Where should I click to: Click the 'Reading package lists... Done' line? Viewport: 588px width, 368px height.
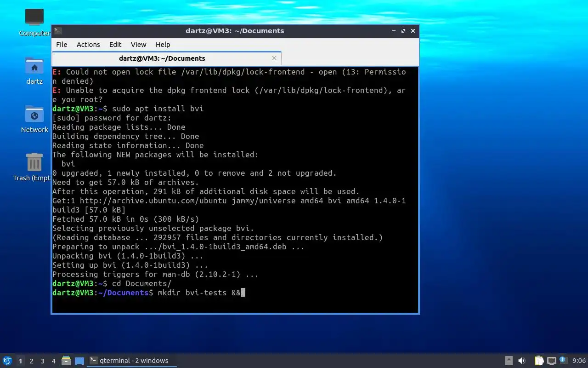119,127
